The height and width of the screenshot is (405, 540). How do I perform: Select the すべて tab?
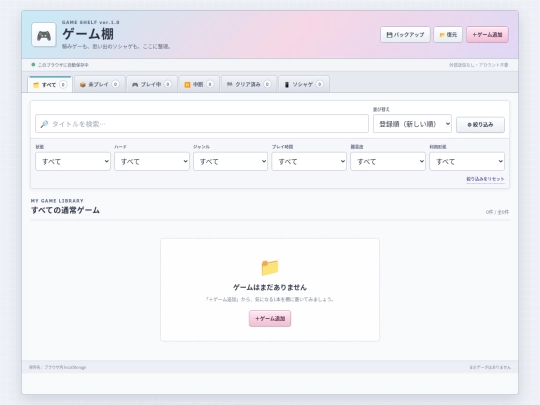pyautogui.click(x=50, y=84)
